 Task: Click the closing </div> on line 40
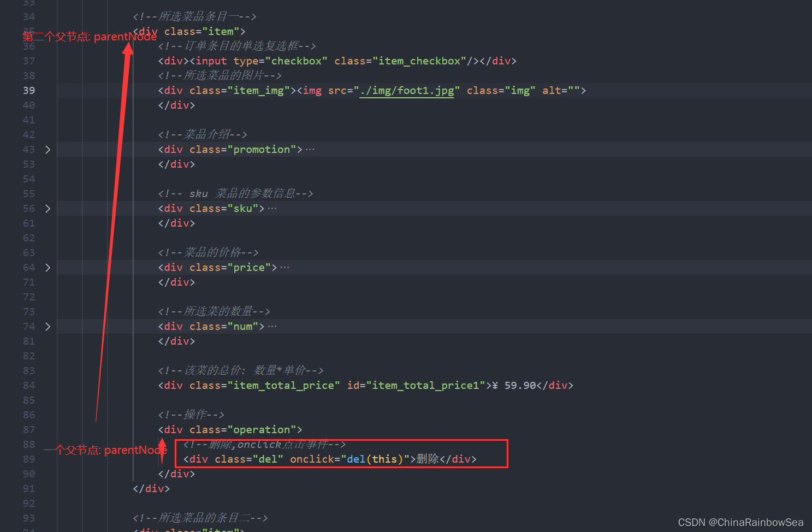(176, 105)
